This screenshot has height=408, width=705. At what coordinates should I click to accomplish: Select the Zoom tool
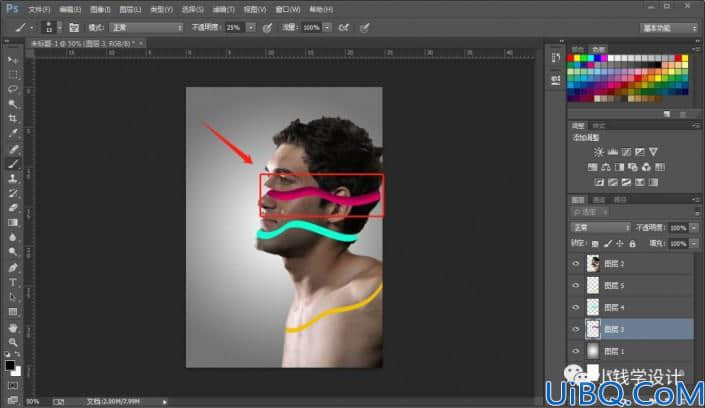click(x=13, y=343)
